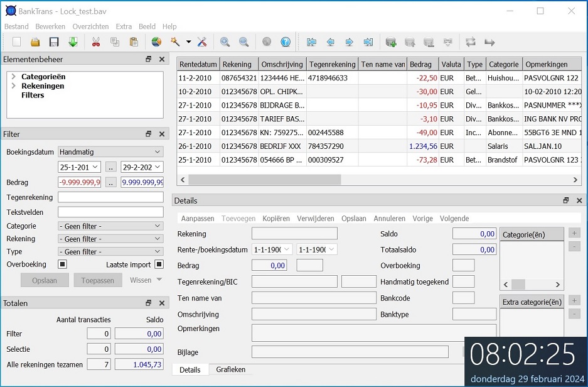
Task: Click the Save floppy disk toolbar icon
Action: 54,42
